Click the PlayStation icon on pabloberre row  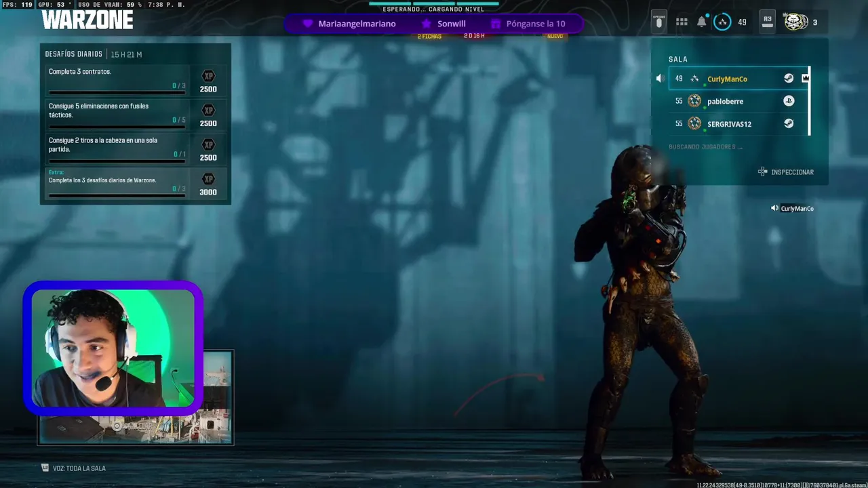(x=789, y=101)
